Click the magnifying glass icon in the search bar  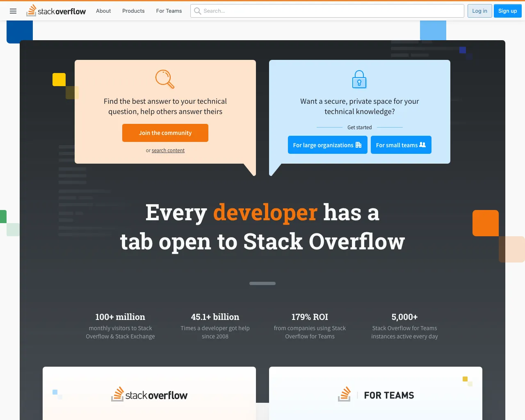tap(197, 11)
